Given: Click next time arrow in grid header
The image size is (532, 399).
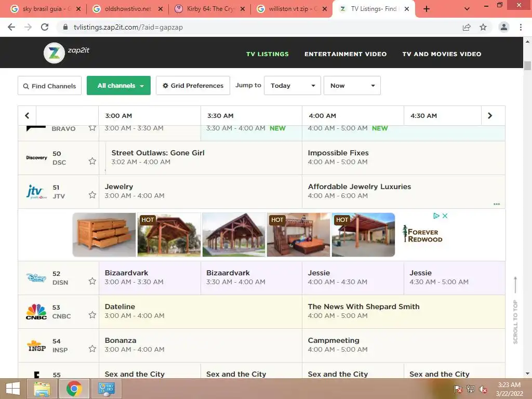Looking at the screenshot, I should coord(489,116).
